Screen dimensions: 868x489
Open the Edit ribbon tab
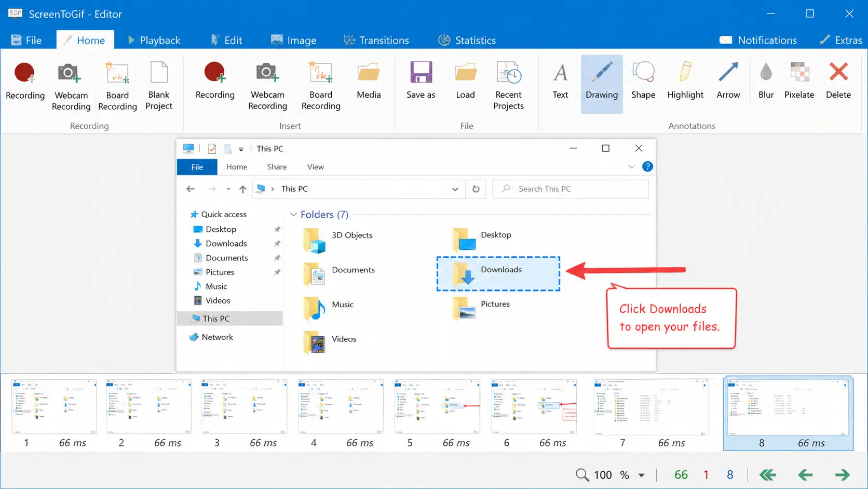[226, 40]
